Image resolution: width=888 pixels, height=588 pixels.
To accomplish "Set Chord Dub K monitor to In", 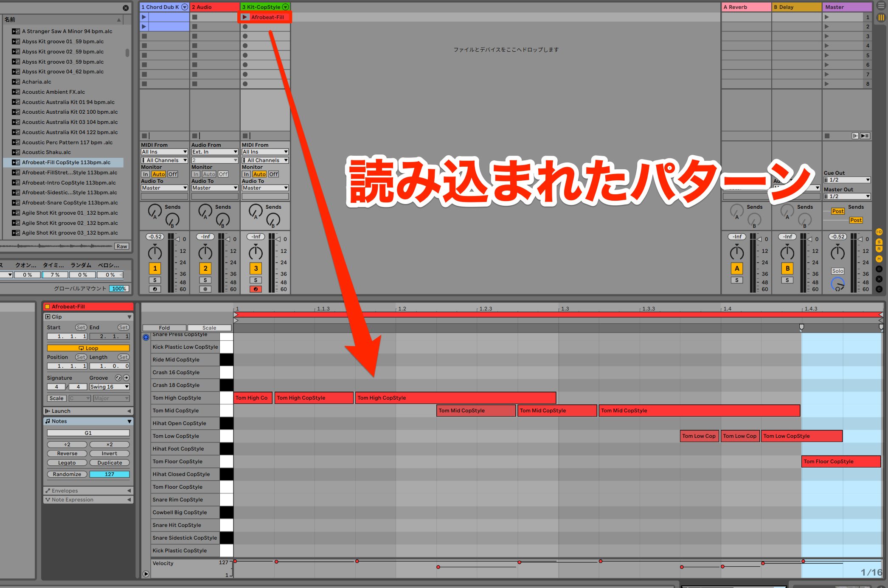I will tap(146, 174).
